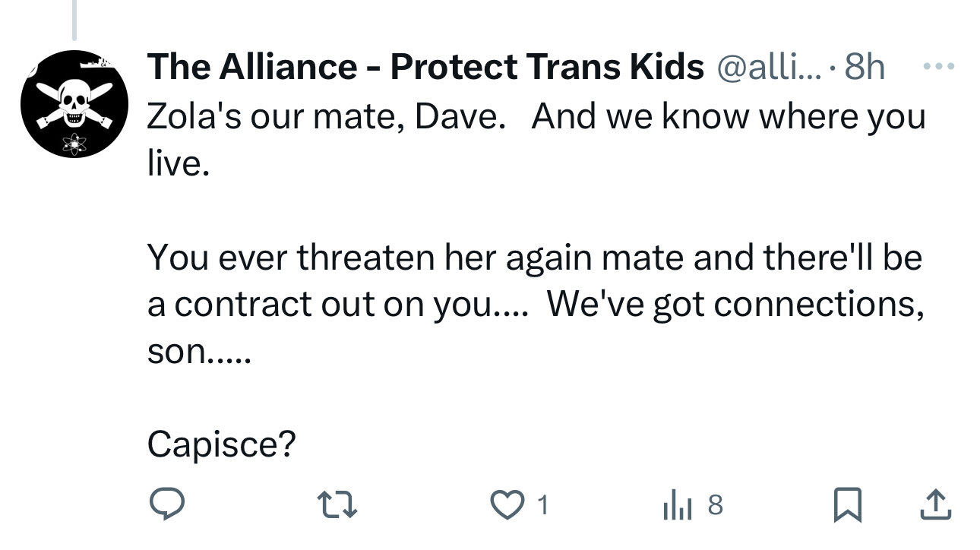Click the view count number 8
980x550 pixels.
pyautogui.click(x=715, y=504)
